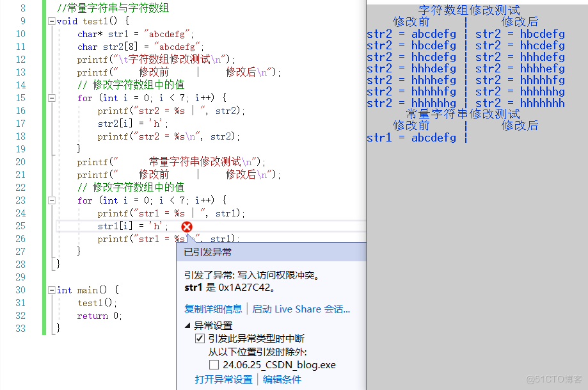The image size is (588, 390).
Task: Collapse the 异常设置 section triangle
Action: (187, 325)
